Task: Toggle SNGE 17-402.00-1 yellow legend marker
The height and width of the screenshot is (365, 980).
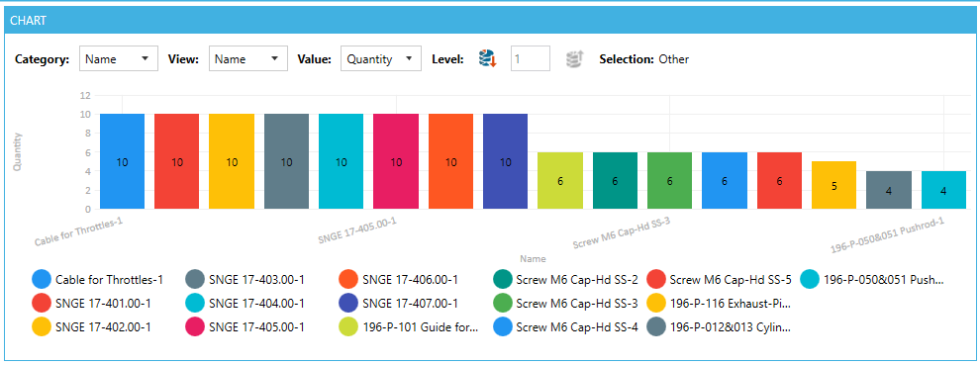Action: 41,326
